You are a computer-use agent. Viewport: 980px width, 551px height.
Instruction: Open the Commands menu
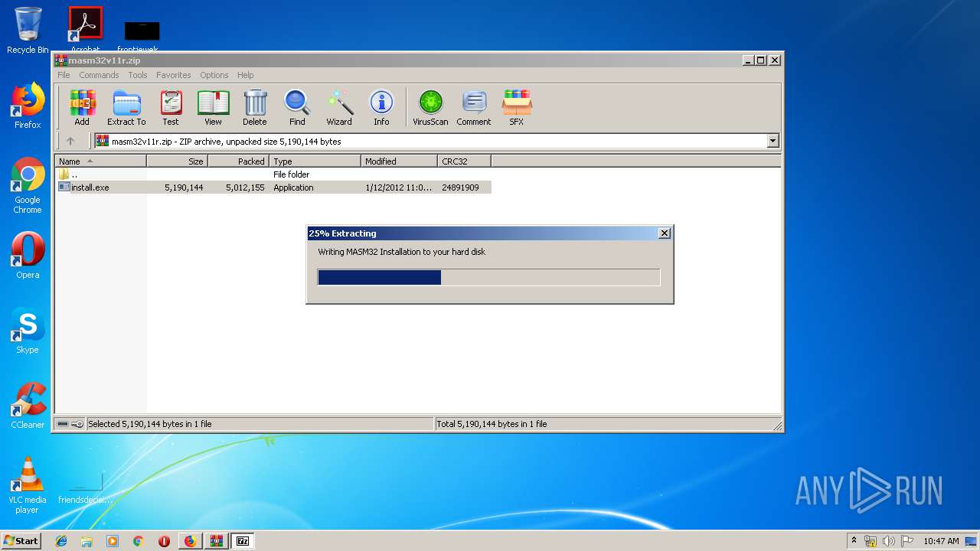tap(99, 75)
